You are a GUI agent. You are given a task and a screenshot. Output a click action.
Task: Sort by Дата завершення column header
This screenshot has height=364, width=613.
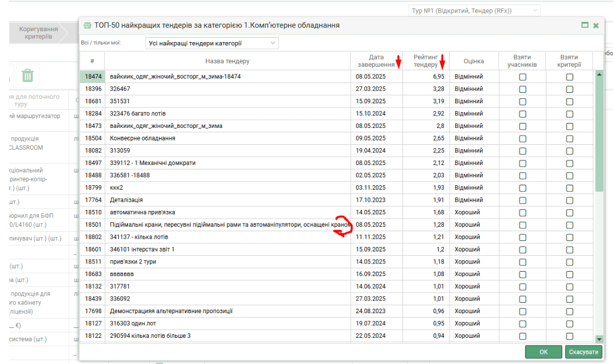[x=376, y=61]
